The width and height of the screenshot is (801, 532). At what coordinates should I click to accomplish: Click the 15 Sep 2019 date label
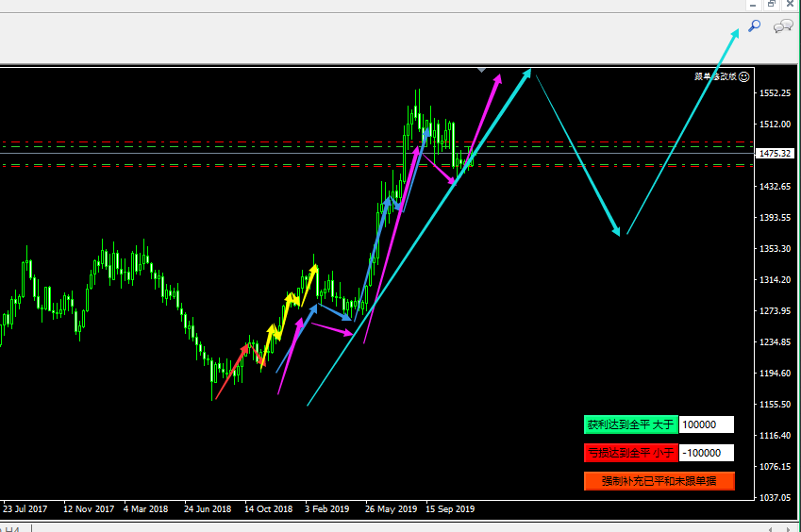point(450,509)
